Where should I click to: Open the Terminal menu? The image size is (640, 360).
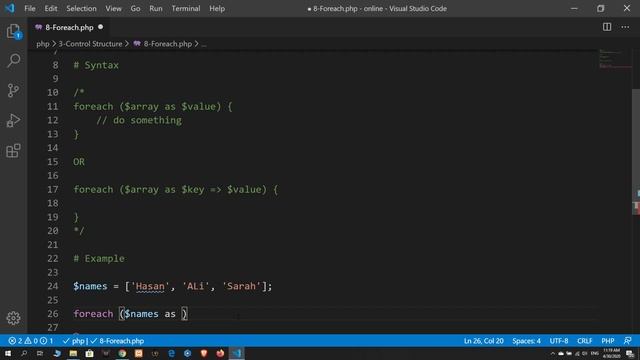point(186,8)
